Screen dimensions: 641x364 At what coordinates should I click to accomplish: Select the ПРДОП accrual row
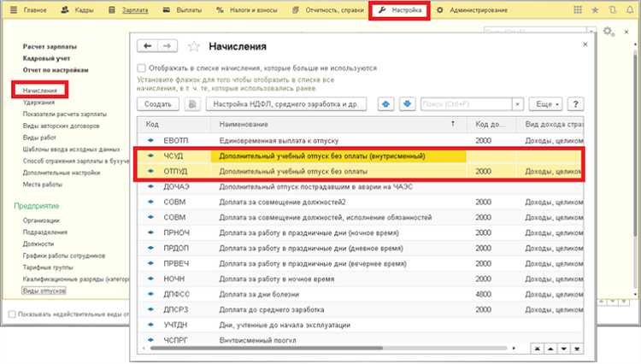pos(361,249)
